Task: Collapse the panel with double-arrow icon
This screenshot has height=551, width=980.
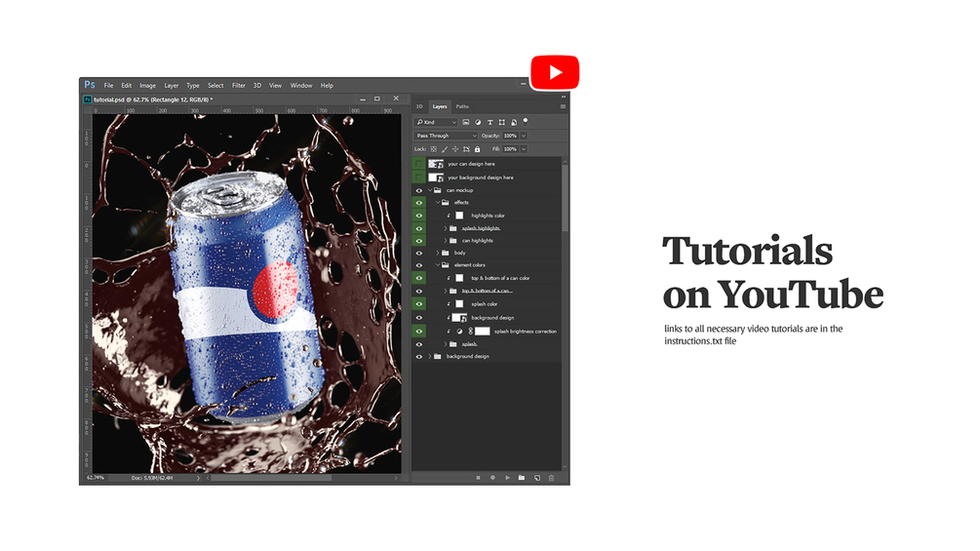Action: (563, 97)
